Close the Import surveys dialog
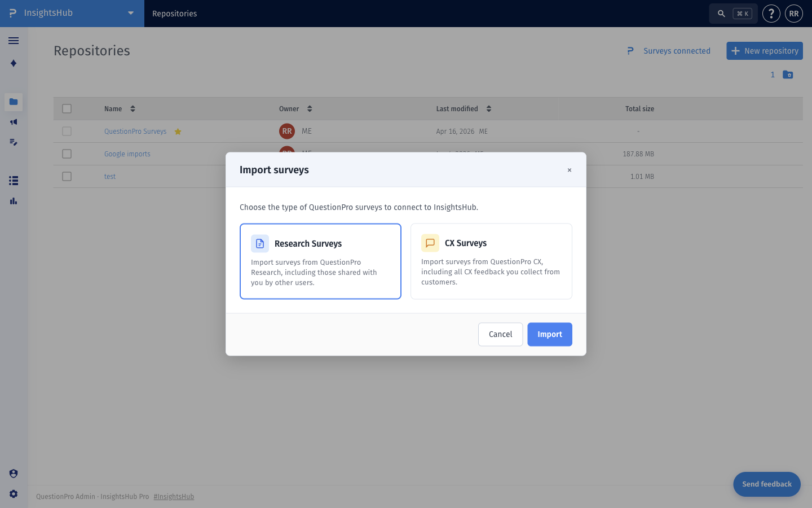Image resolution: width=812 pixels, height=508 pixels. [x=570, y=170]
